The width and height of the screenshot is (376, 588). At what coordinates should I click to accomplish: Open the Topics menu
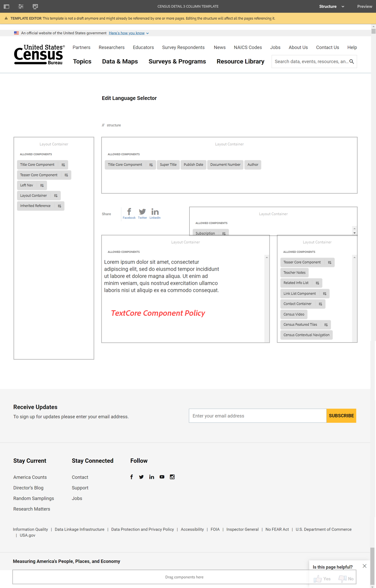tap(82, 61)
